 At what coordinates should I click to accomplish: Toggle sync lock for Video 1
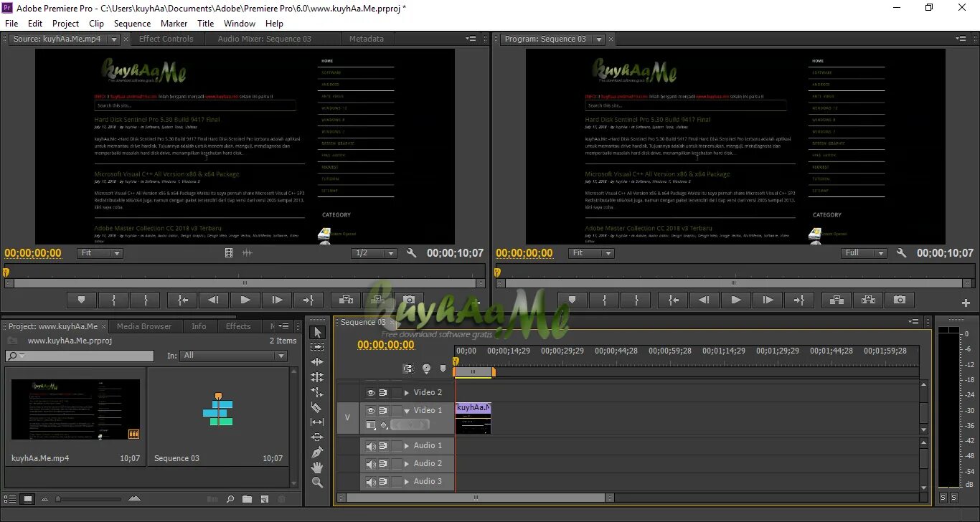[383, 411]
